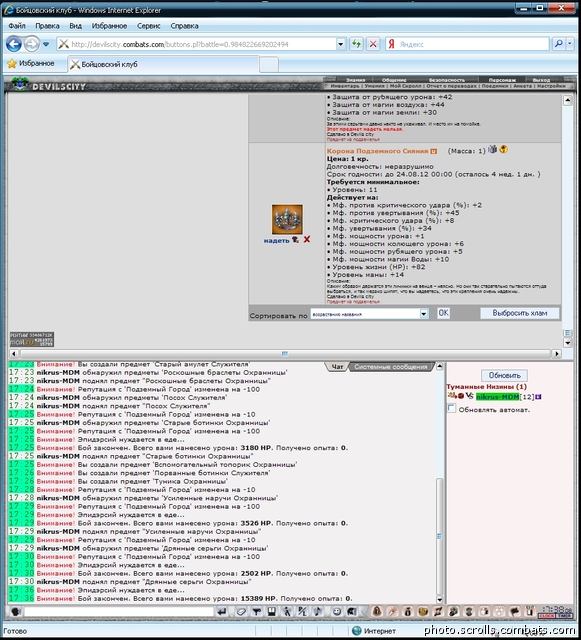Open the Умения link
This screenshot has height=640, width=581.
374,86
